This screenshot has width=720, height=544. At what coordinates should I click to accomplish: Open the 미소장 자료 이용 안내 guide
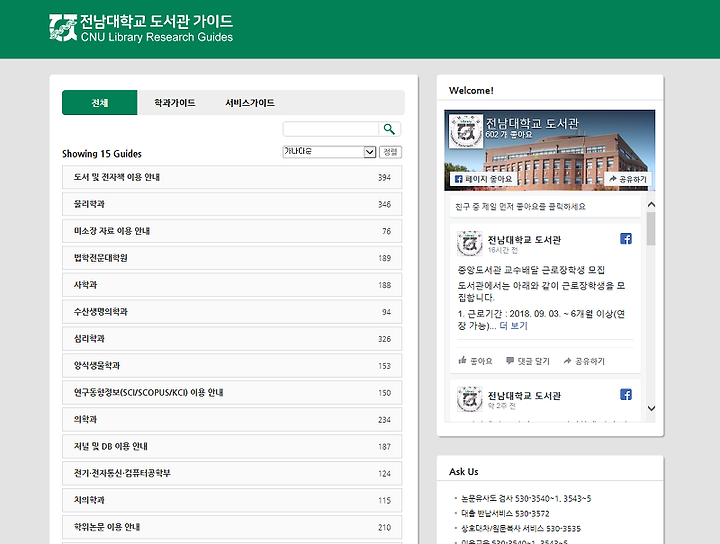click(x=232, y=231)
